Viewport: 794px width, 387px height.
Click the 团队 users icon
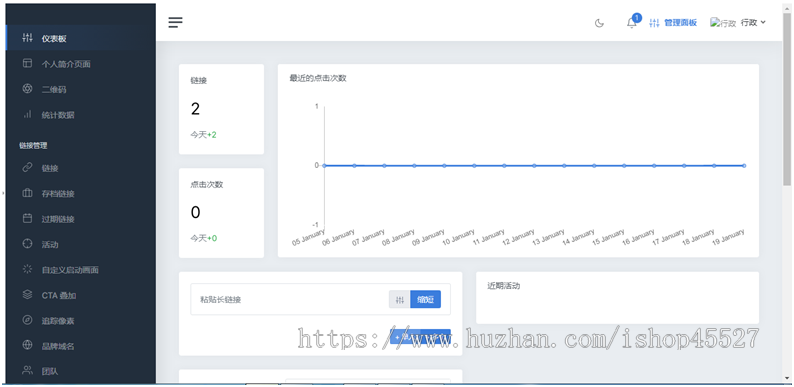click(27, 370)
